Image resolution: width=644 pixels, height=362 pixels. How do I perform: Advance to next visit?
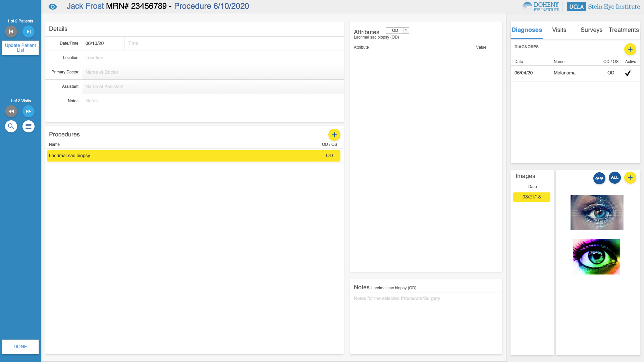click(29, 111)
